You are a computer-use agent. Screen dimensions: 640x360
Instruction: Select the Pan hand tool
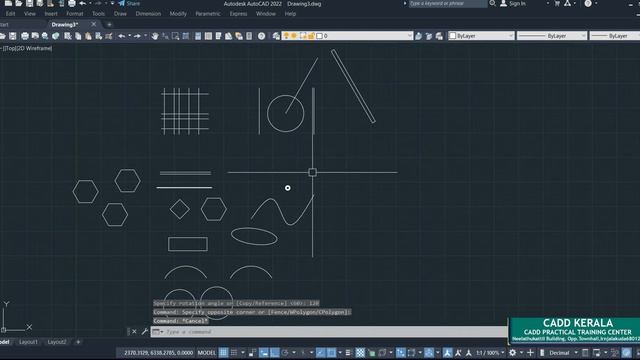[x=155, y=36]
